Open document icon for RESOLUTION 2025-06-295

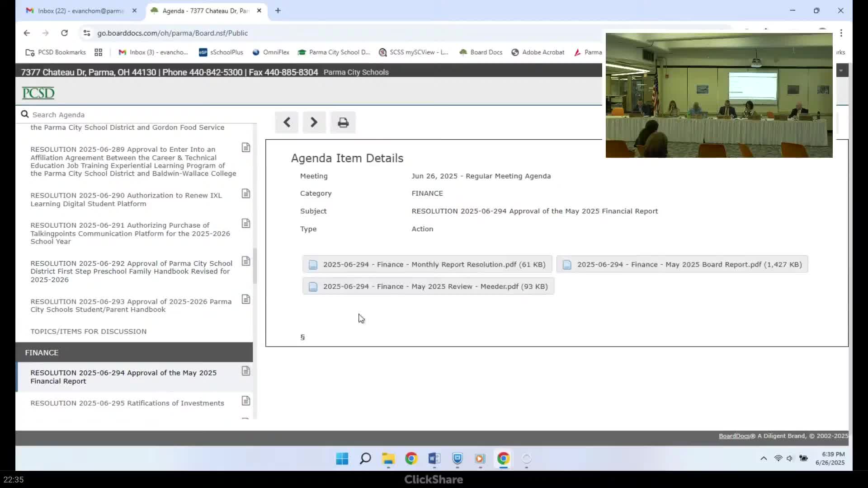[x=245, y=401]
